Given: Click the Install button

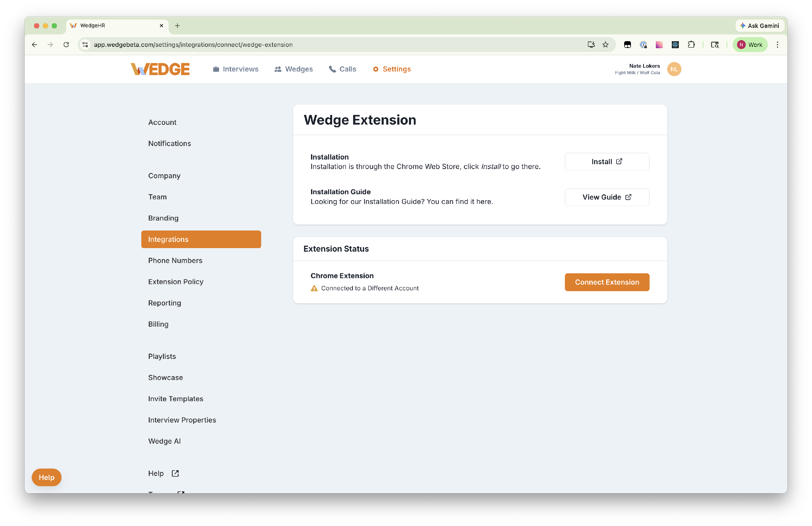Looking at the screenshot, I should pyautogui.click(x=607, y=161).
